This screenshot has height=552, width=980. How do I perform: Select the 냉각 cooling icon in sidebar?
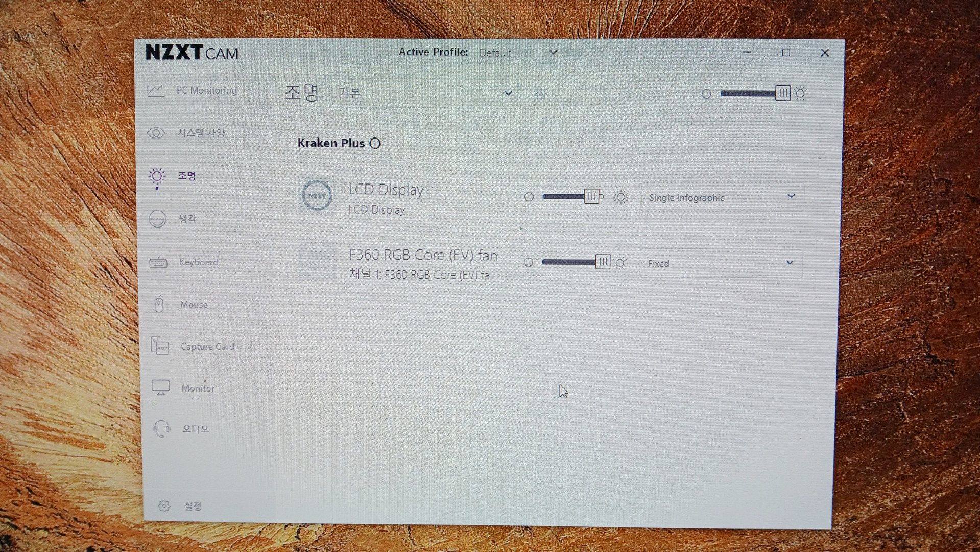tap(157, 219)
